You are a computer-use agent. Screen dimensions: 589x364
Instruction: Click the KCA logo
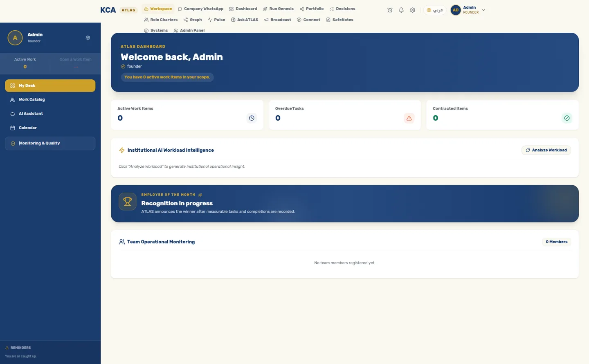(108, 10)
